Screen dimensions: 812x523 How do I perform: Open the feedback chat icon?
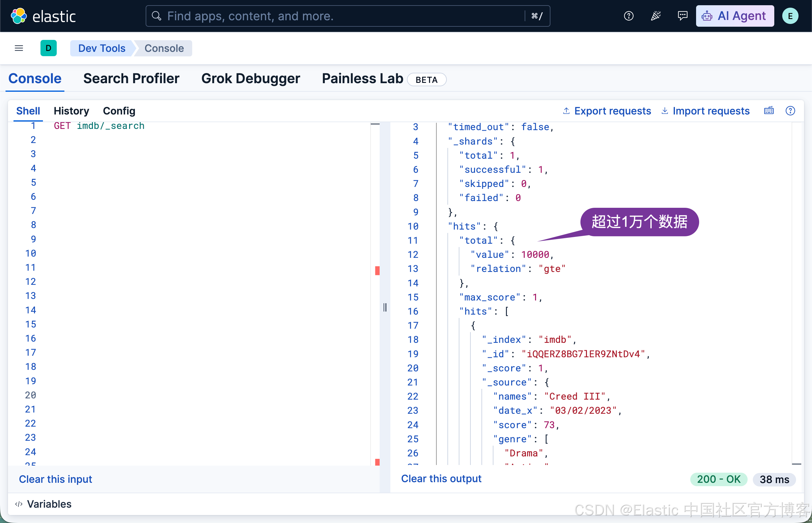point(682,16)
